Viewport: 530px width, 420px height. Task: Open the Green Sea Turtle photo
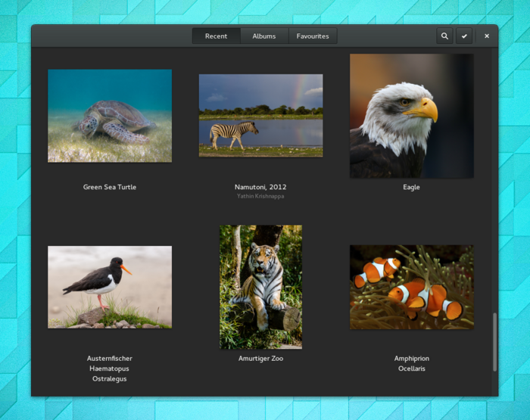pos(110,116)
